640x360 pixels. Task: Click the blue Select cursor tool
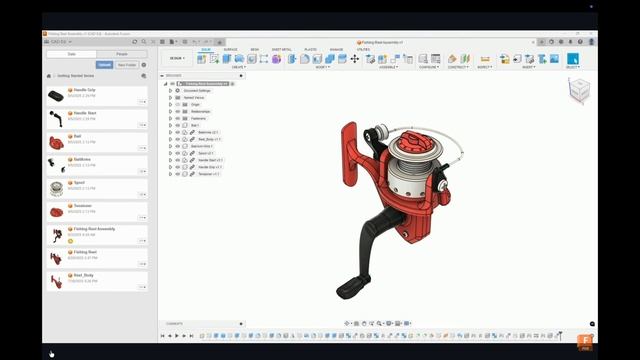pyautogui.click(x=573, y=59)
